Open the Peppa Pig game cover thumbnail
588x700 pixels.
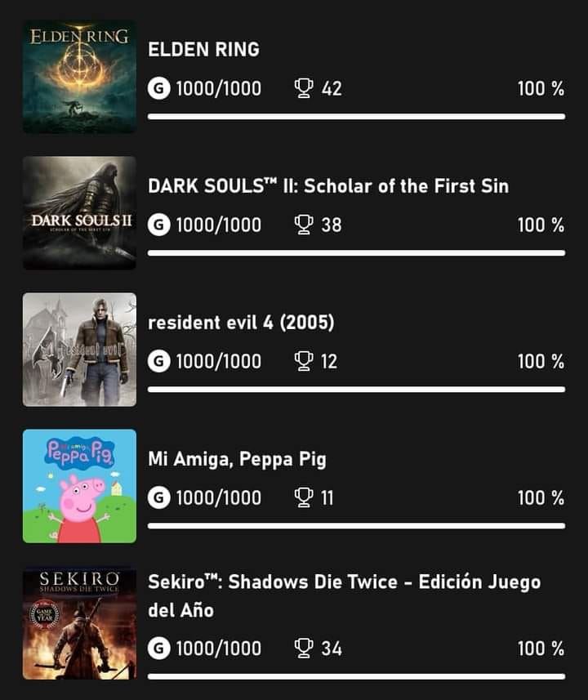[79, 486]
